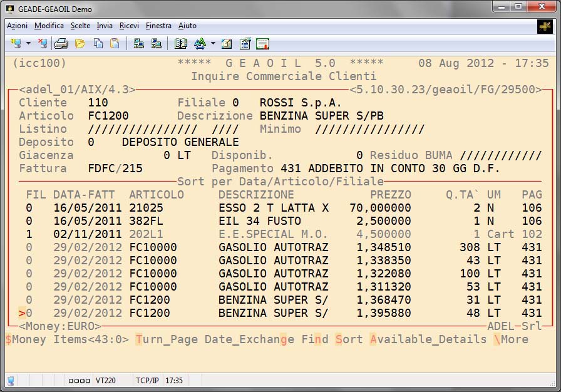561x392 pixels.
Task: Click Available_Details command at bottom
Action: [428, 339]
